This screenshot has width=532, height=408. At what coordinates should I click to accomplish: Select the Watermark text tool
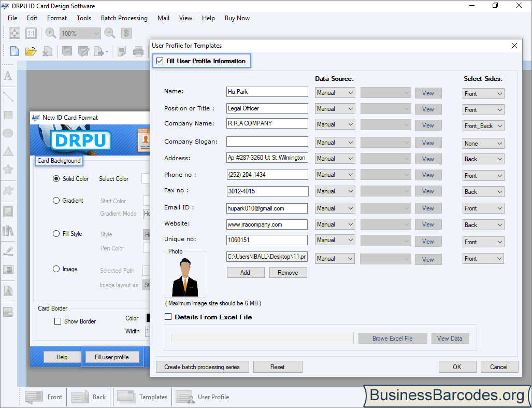[x=8, y=291]
